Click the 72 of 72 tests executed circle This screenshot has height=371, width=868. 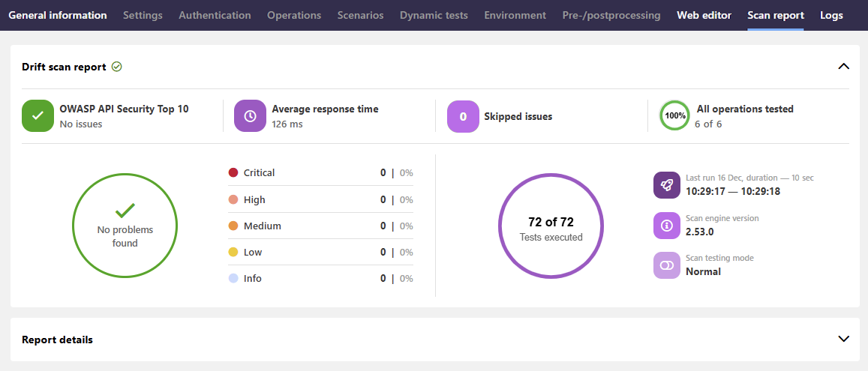point(551,226)
